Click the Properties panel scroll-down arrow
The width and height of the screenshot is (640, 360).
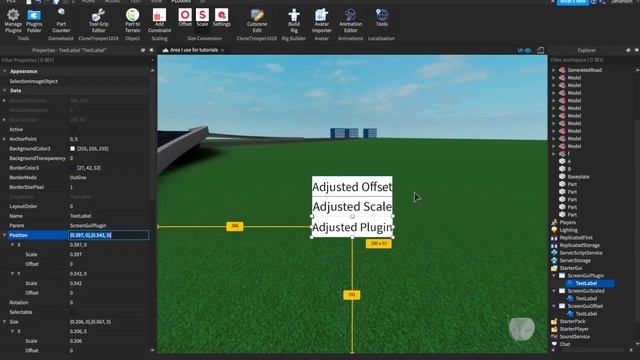click(x=153, y=350)
